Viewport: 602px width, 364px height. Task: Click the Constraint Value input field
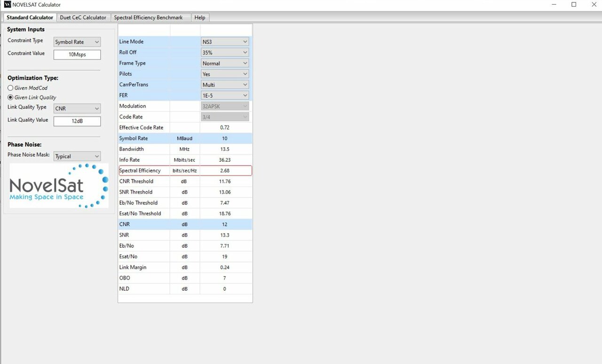[77, 55]
